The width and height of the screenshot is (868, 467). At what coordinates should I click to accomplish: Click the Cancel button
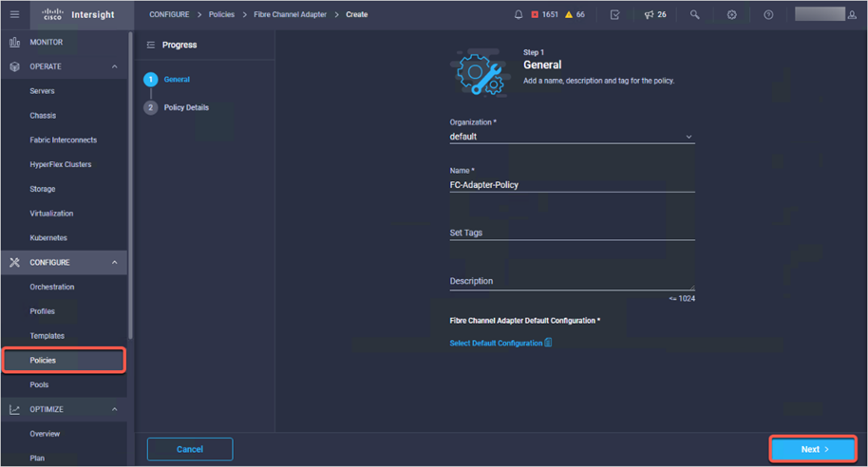(x=190, y=449)
